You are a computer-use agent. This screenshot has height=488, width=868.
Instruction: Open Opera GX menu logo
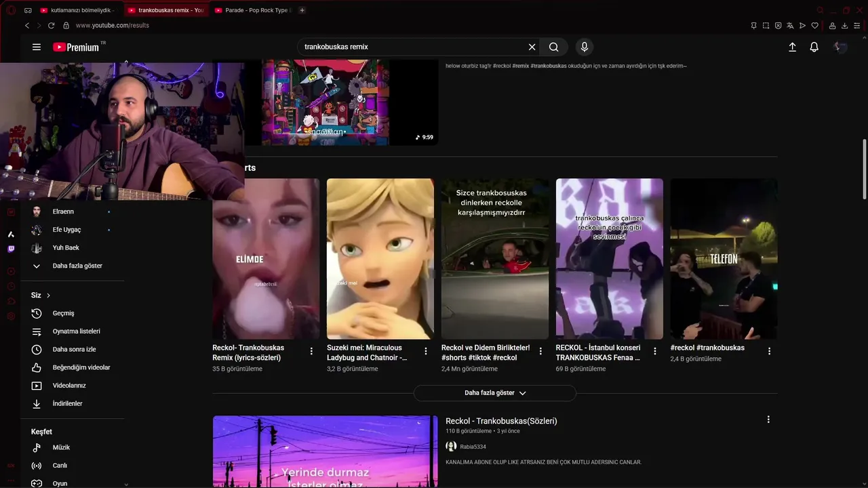tap(11, 10)
